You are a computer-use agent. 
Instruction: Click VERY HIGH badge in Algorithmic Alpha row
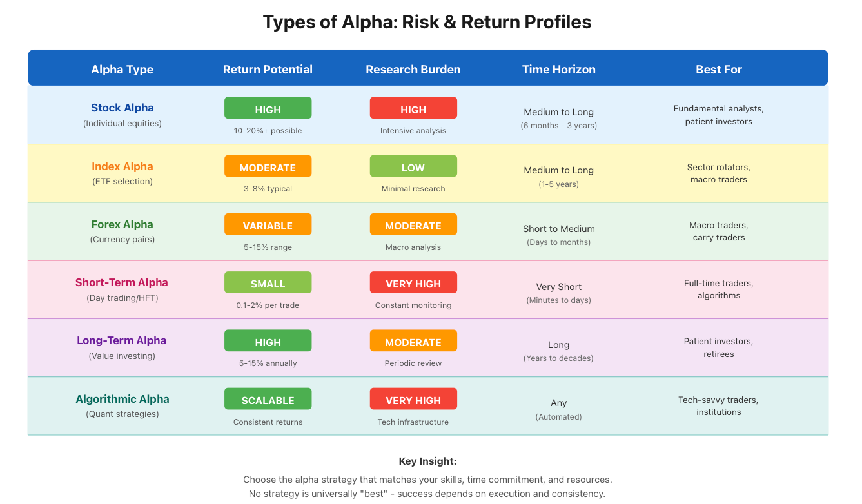(x=413, y=399)
